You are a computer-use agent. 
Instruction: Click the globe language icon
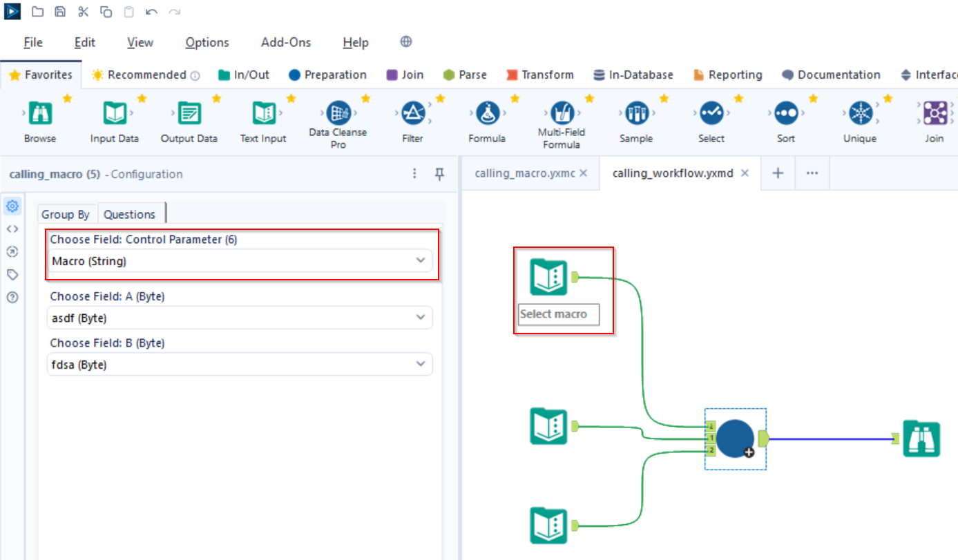(406, 41)
